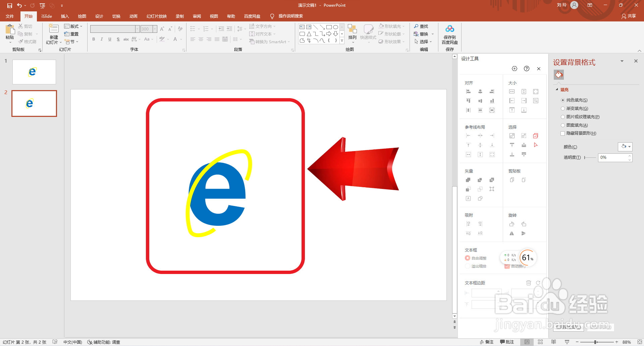Open the Insert (插入) tab
Screen dimensions: 644x346
coord(65,16)
